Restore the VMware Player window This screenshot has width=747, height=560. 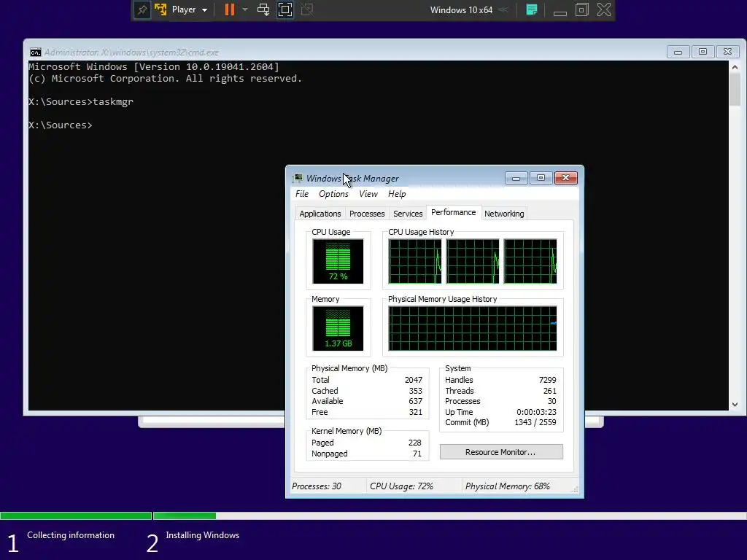click(581, 9)
